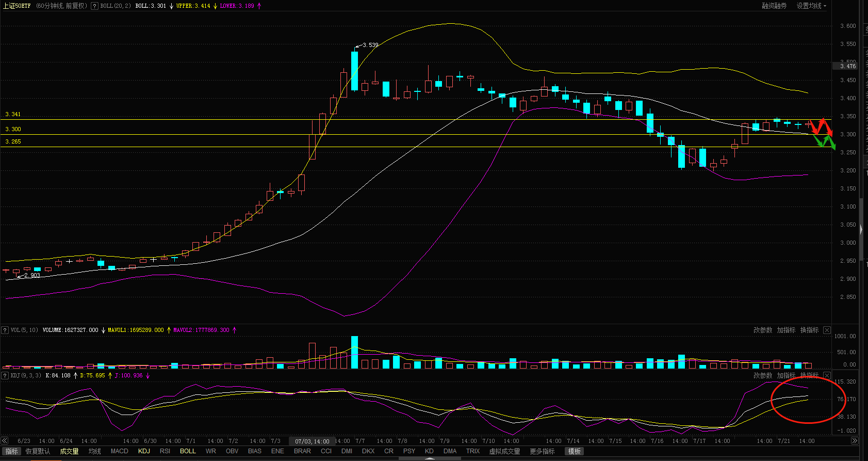Select the DMI indicator
868x461 pixels.
coord(347,451)
